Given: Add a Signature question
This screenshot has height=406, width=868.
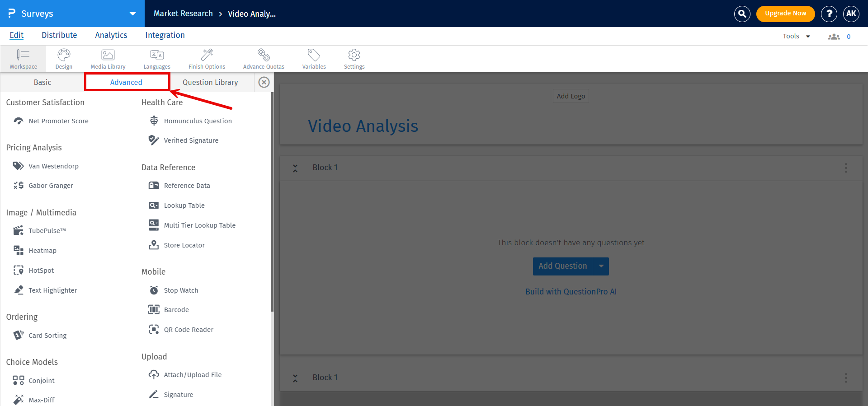Looking at the screenshot, I should (x=171, y=395).
